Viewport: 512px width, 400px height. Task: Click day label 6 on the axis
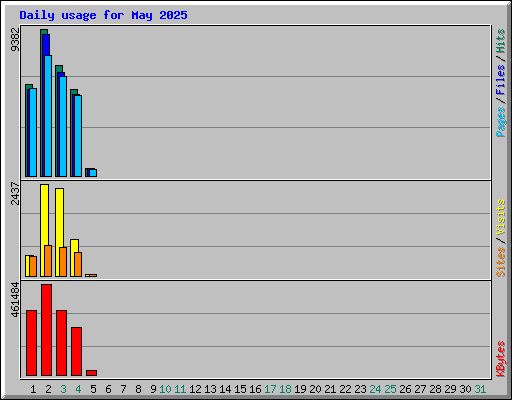tap(108, 389)
